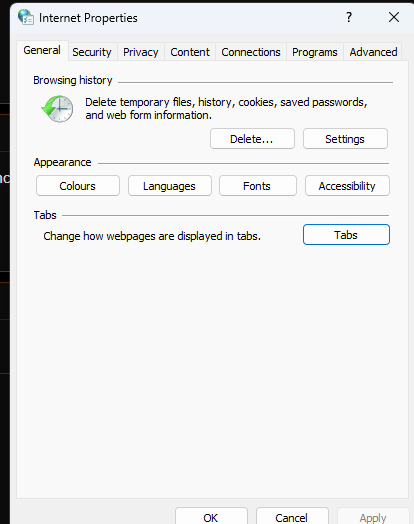414x524 pixels.
Task: Open browsing history Settings
Action: tap(345, 139)
